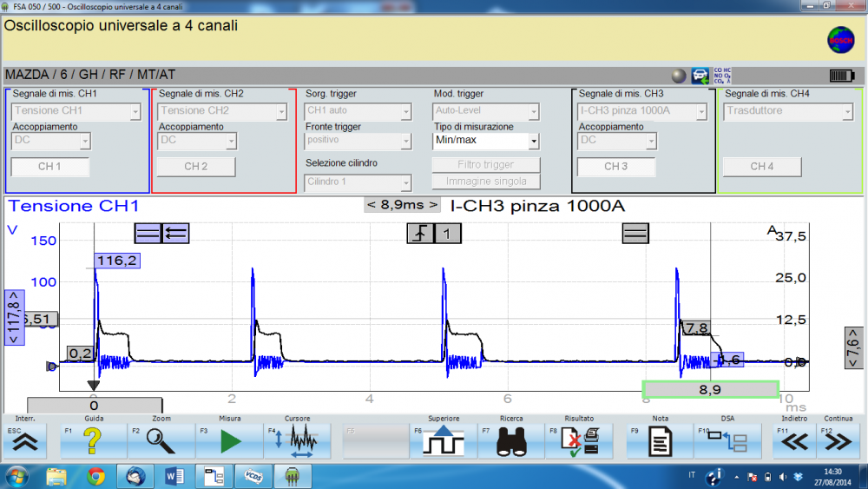
Task: Open Tipo di misurazione Min/max dropdown
Action: pos(485,141)
